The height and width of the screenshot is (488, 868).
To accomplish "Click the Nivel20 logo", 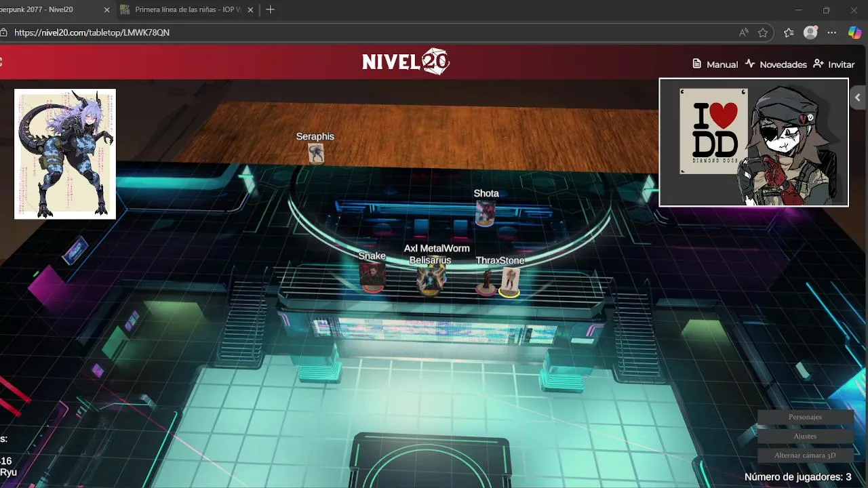I will click(x=406, y=62).
